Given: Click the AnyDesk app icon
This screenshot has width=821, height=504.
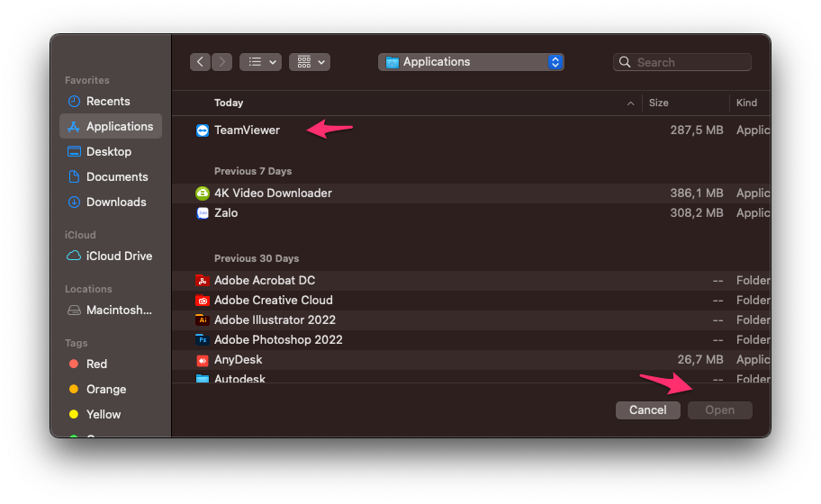Looking at the screenshot, I should click(203, 360).
